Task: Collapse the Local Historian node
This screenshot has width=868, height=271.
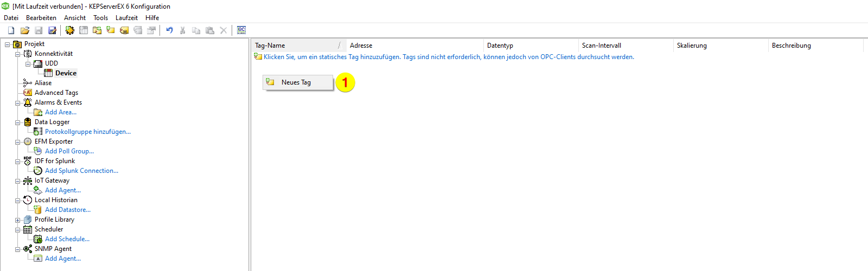Action: point(18,201)
